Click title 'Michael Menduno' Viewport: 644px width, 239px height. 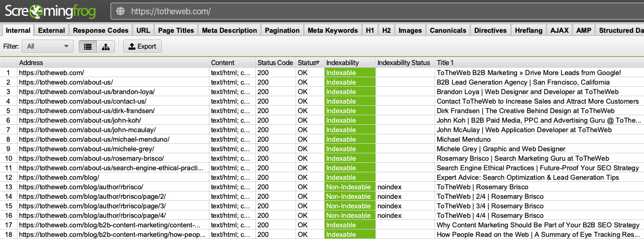pos(464,139)
